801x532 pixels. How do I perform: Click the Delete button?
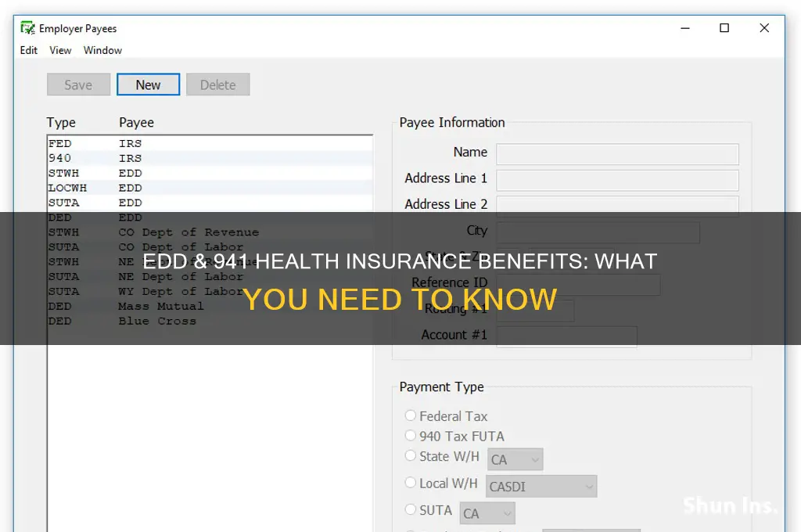pyautogui.click(x=218, y=84)
